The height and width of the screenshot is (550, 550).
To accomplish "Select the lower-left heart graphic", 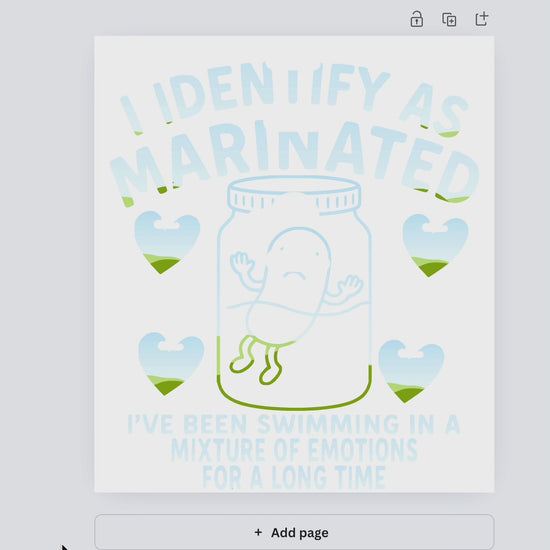I will pos(171,364).
